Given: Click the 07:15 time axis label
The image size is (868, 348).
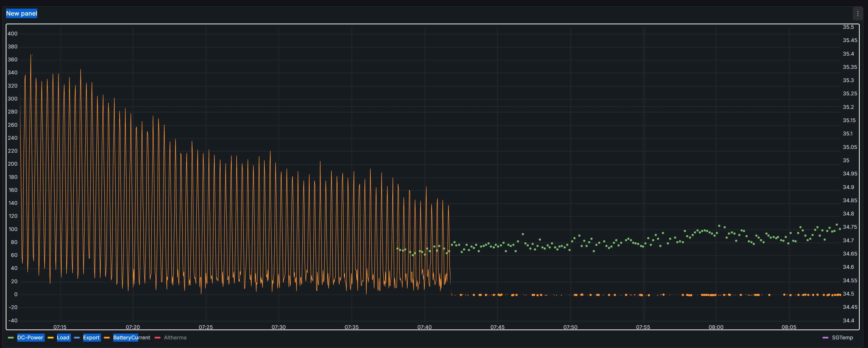Looking at the screenshot, I should click(x=60, y=327).
